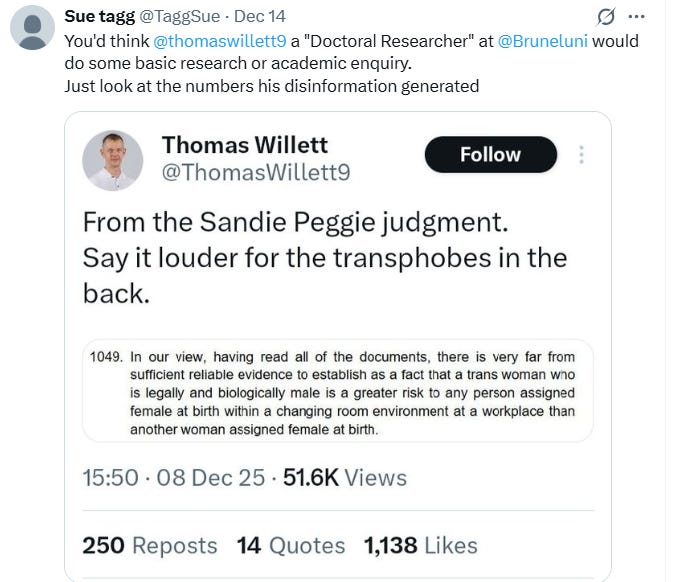
Task: Click the 51.6K Views count
Action: point(345,478)
